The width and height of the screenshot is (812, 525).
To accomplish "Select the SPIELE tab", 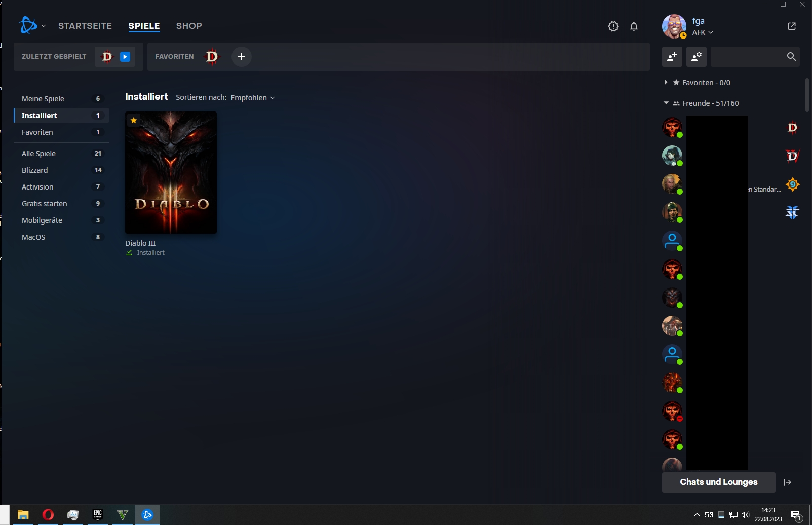I will click(144, 26).
